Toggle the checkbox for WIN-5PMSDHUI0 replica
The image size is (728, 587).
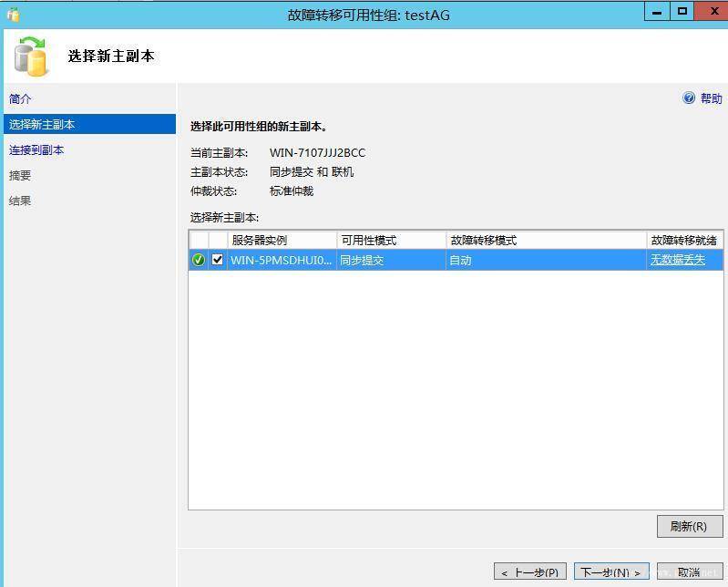(217, 259)
